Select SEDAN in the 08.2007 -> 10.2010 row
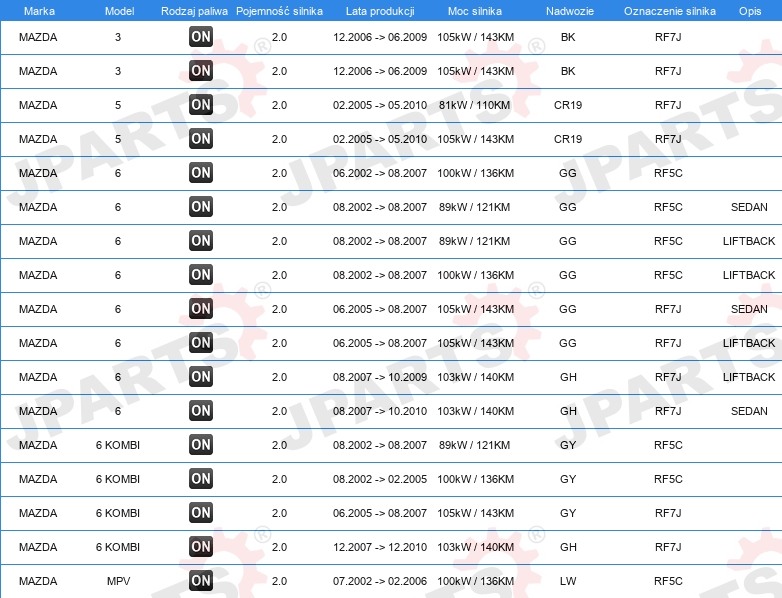The image size is (782, 598). 749,411
